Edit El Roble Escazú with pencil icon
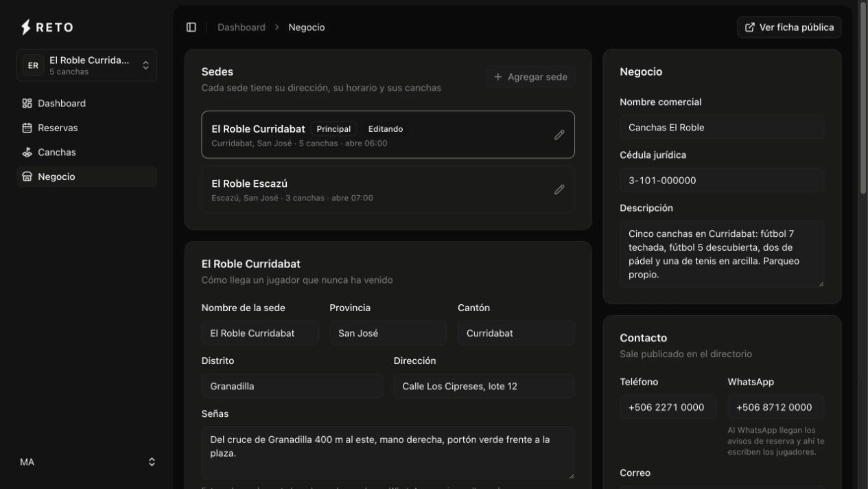Viewport: 868px width, 489px height. (x=559, y=190)
